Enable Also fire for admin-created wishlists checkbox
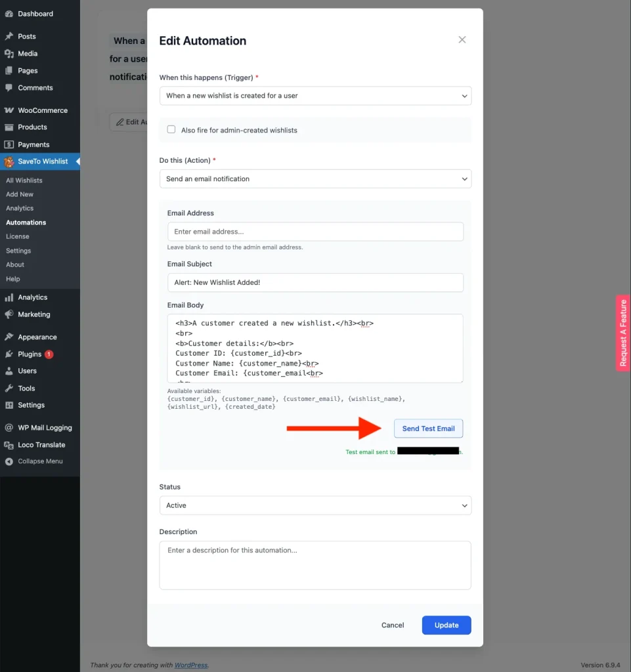631x672 pixels. [x=171, y=129]
